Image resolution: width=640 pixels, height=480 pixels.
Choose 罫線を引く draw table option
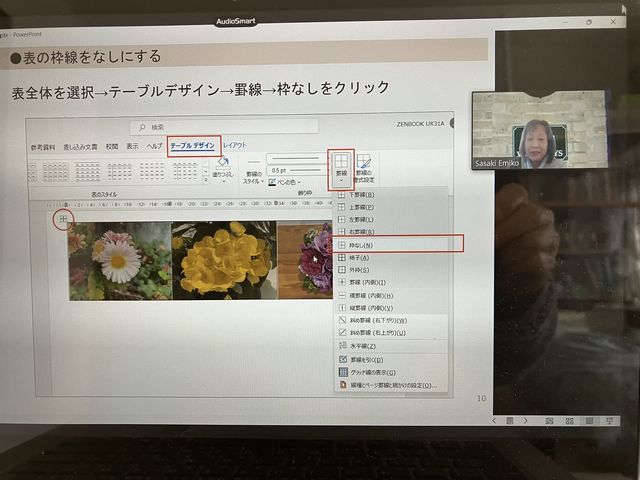[366, 359]
